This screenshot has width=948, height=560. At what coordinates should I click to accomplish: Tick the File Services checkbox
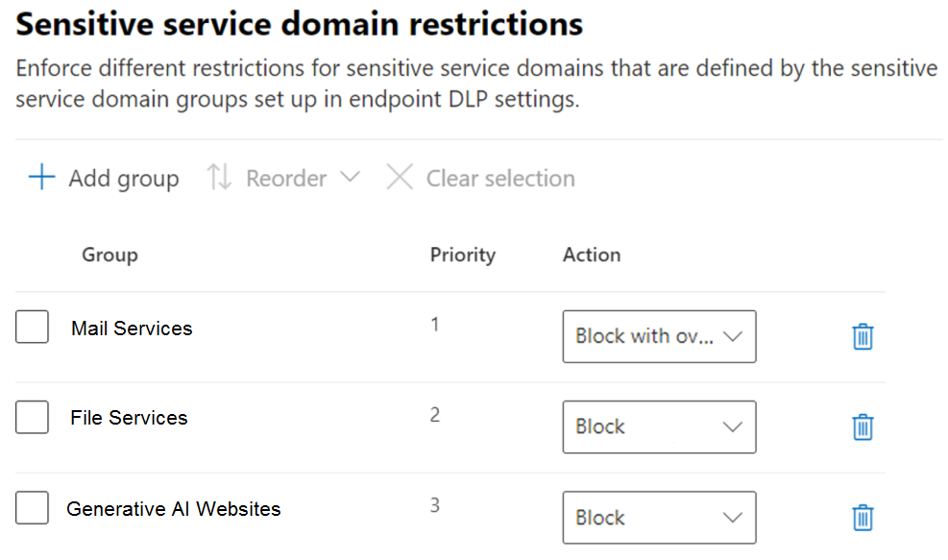[x=32, y=417]
